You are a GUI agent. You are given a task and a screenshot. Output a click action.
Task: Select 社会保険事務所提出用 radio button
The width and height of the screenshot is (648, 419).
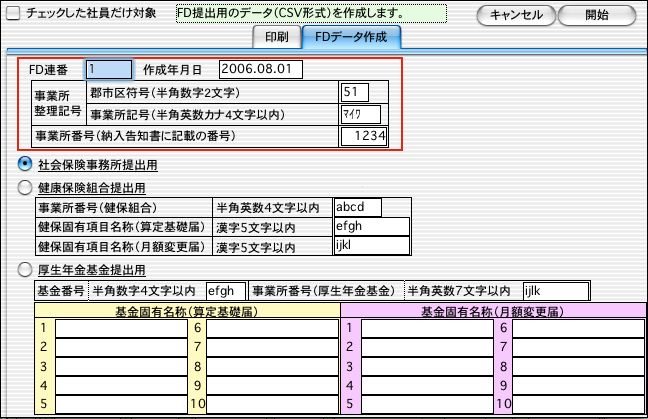click(x=26, y=164)
